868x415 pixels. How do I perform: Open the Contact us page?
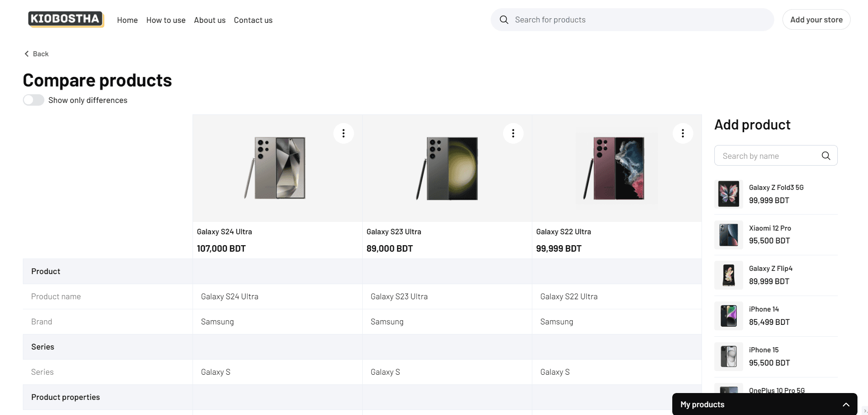pyautogui.click(x=253, y=20)
